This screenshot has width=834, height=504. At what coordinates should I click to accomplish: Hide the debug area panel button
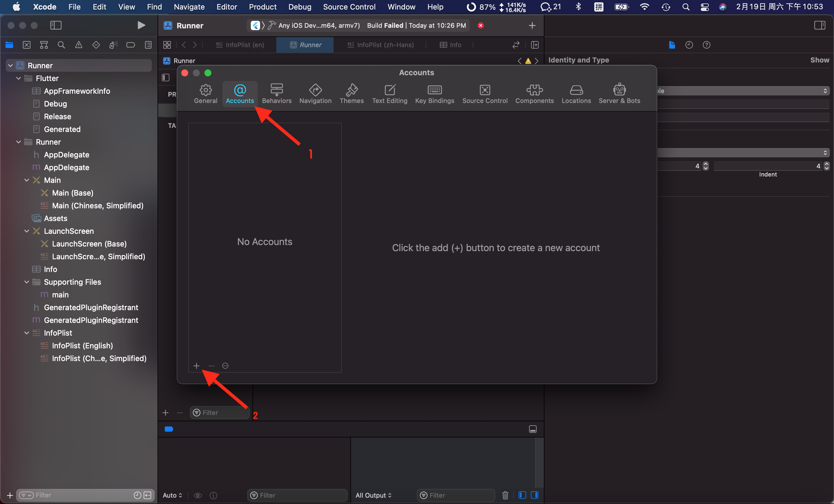(533, 429)
